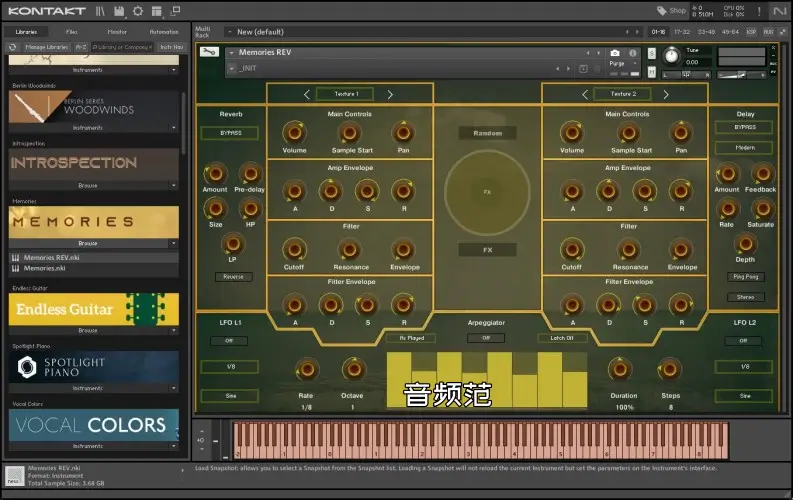Click the save snapshot disk icon
The width and height of the screenshot is (793, 500).
[x=583, y=69]
